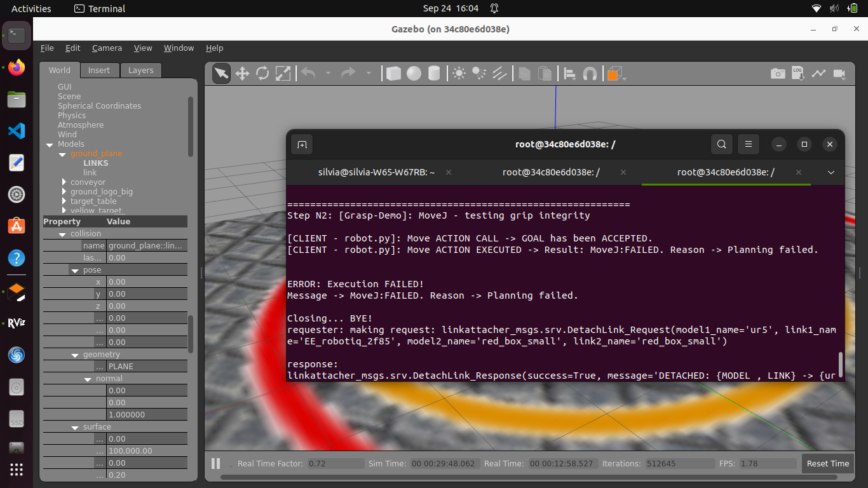Open the Camera menu
This screenshot has height=488, width=868.
coord(107,48)
